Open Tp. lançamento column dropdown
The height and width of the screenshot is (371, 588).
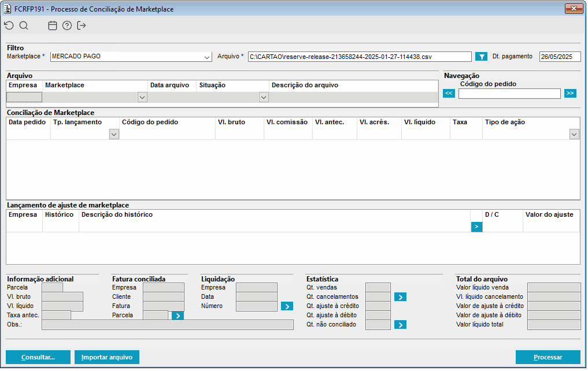pos(114,134)
